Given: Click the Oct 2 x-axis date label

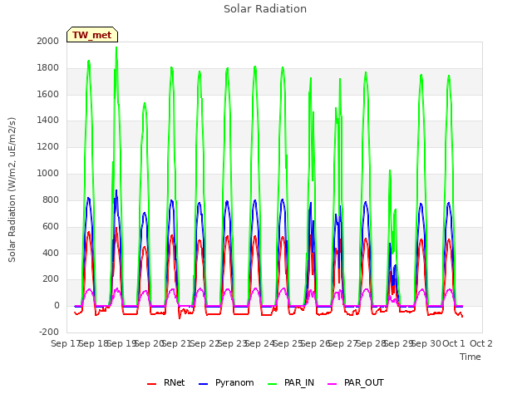Looking at the screenshot, I should 481,343.
